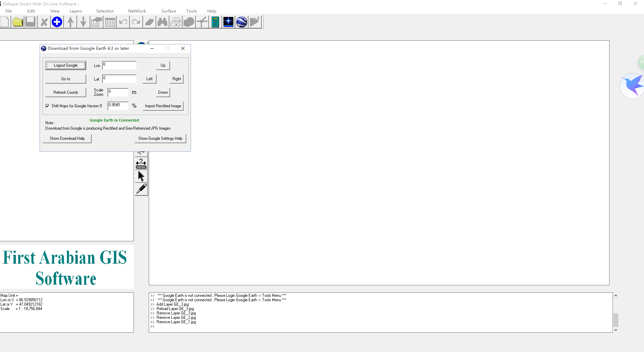Select the measure distance ruler tool
This screenshot has width=644, height=352.
(141, 163)
